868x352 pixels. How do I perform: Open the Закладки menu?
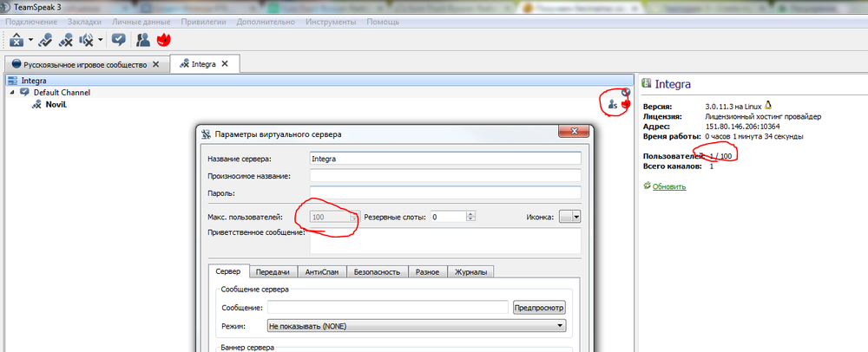coord(84,22)
